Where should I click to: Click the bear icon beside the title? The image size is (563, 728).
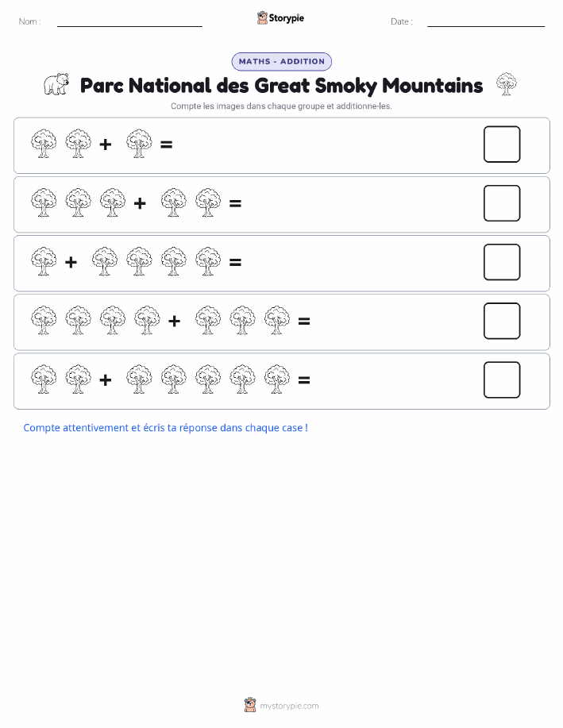[56, 84]
